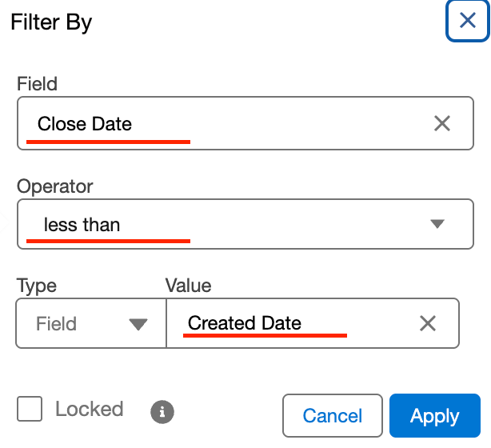Screen dimensions: 491x448
Task: Clear the Close Date field selection
Action: click(x=442, y=123)
